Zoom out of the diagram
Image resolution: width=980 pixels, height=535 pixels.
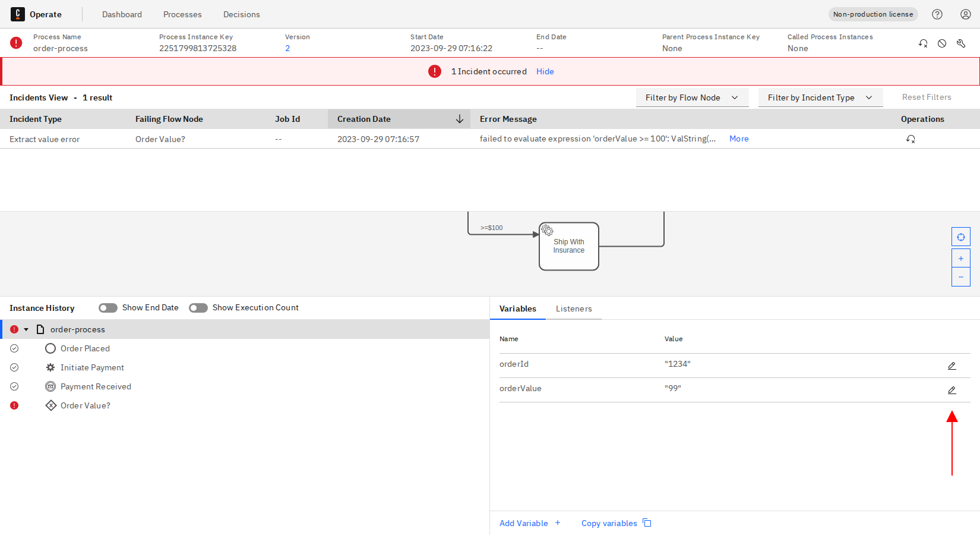coord(960,277)
